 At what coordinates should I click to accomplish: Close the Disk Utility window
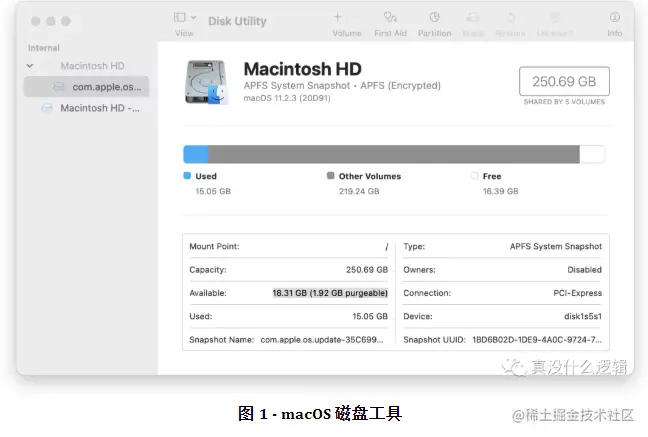tap(36, 21)
